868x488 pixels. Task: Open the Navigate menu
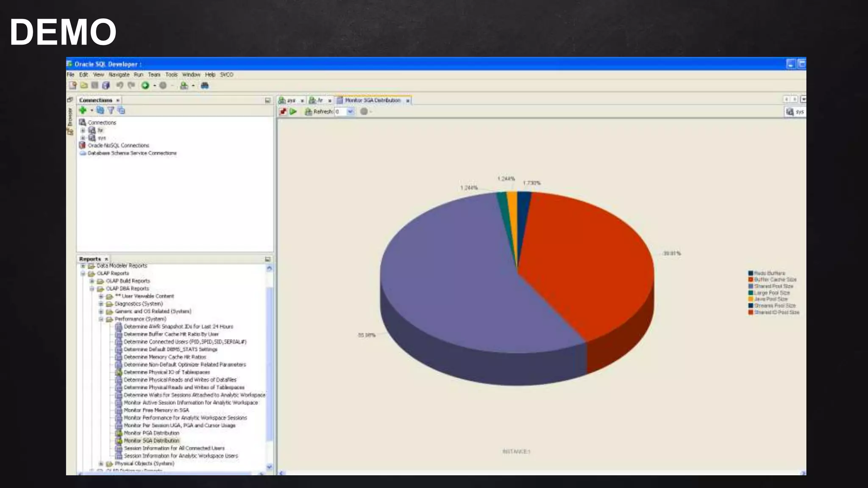pos(119,75)
